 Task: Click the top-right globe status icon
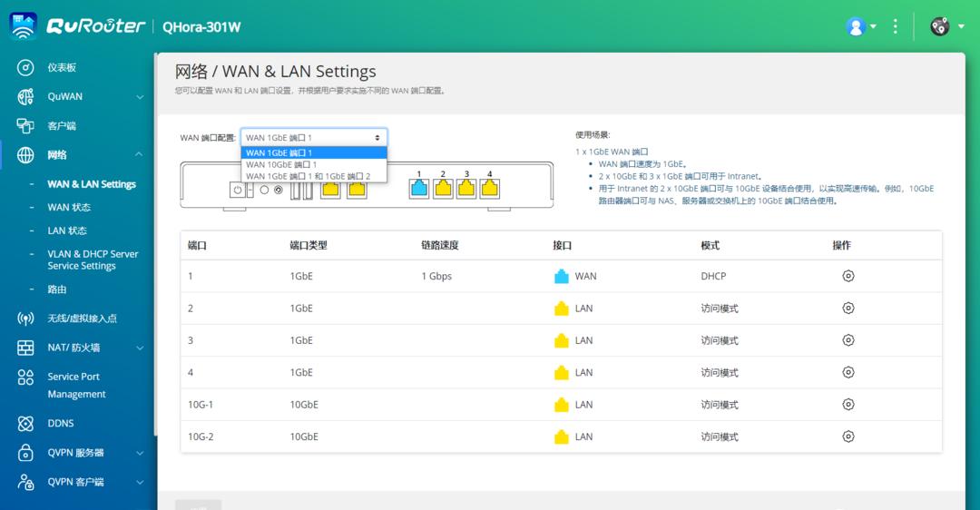click(940, 26)
